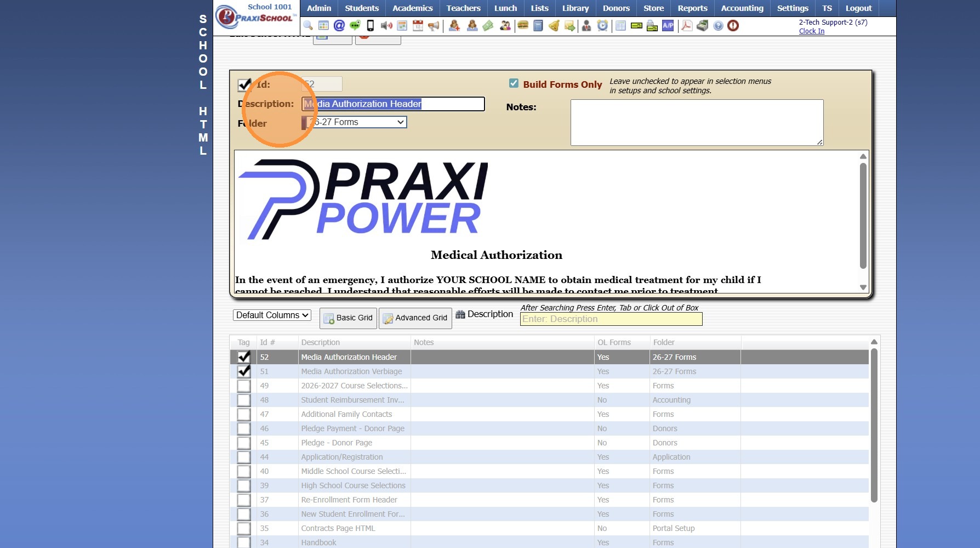Untick the tag checkbox for row 51

coord(244,371)
